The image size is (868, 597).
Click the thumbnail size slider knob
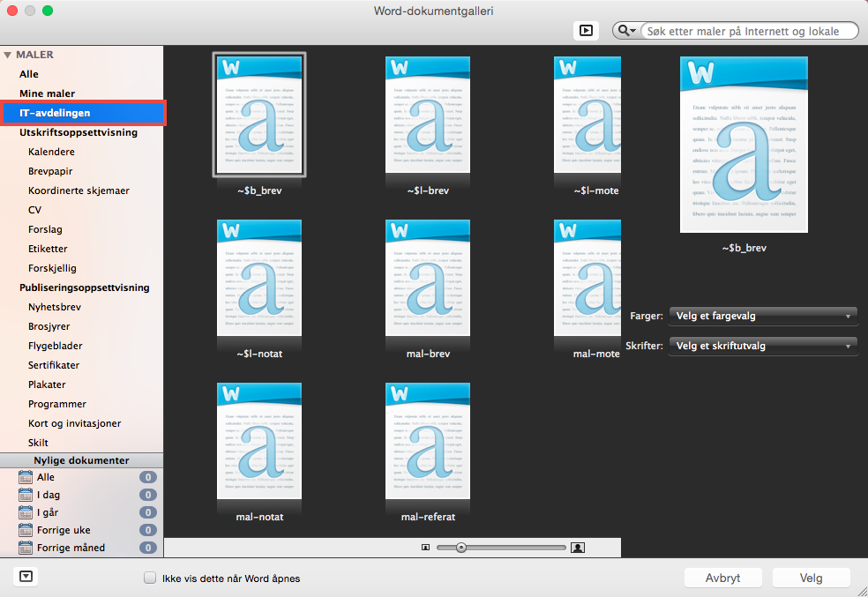click(x=461, y=548)
